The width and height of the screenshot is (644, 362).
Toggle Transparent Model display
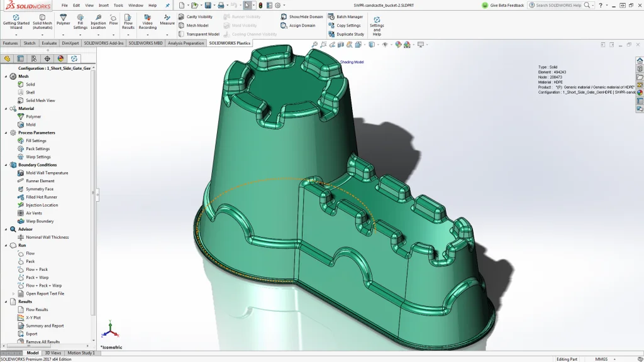pos(202,35)
